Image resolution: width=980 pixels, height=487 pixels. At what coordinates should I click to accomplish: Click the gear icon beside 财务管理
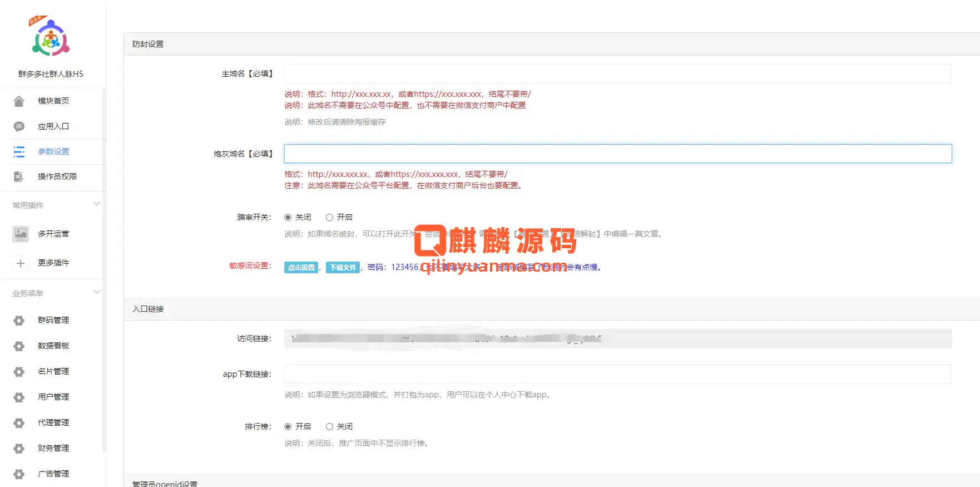[19, 449]
